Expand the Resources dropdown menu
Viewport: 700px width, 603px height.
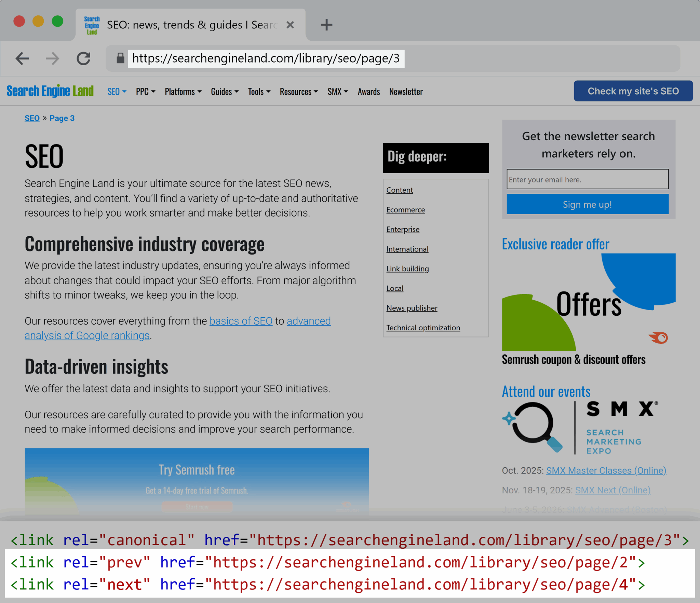299,92
